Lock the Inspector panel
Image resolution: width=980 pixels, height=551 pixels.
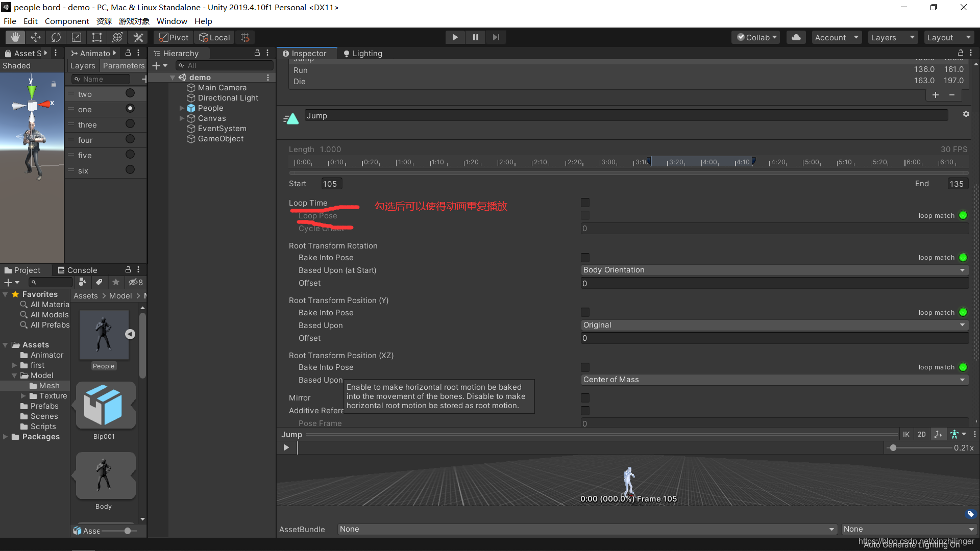tap(961, 53)
